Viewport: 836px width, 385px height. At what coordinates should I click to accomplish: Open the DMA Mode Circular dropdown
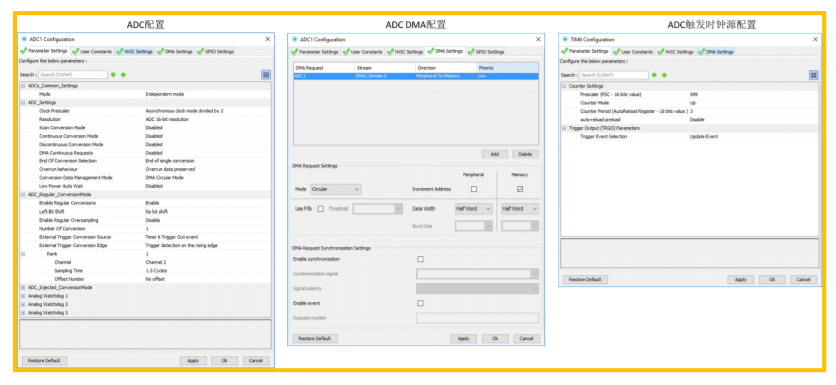point(336,189)
